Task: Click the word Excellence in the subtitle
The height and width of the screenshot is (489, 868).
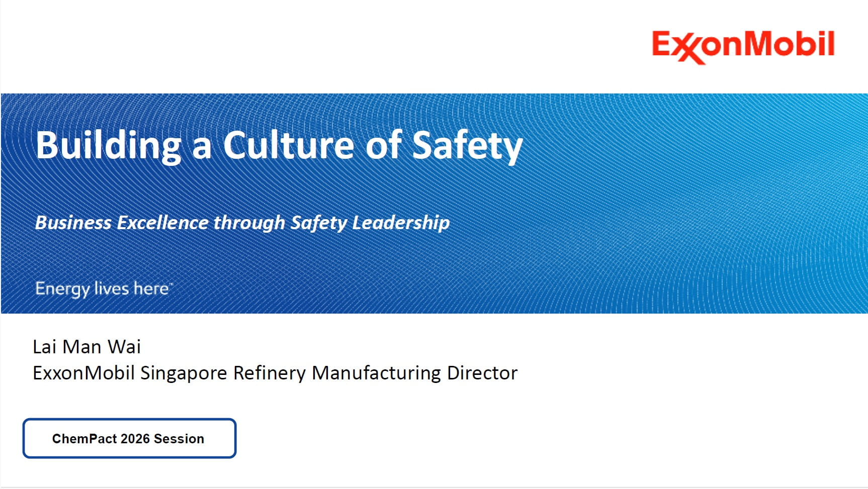Action: [x=162, y=223]
